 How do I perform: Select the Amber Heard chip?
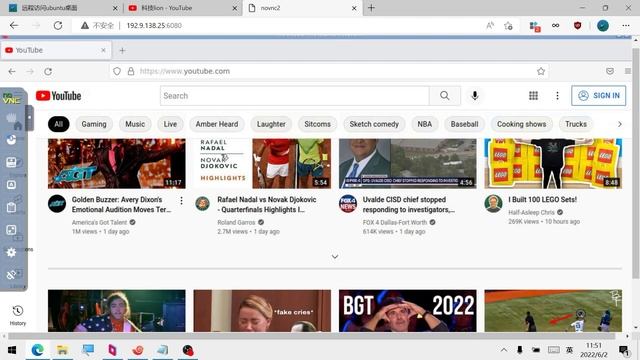tap(217, 124)
